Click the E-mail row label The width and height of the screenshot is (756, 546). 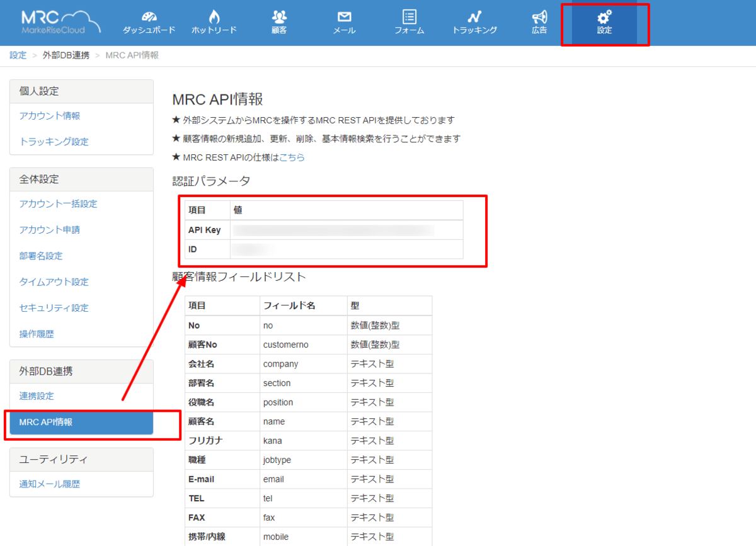201,479
